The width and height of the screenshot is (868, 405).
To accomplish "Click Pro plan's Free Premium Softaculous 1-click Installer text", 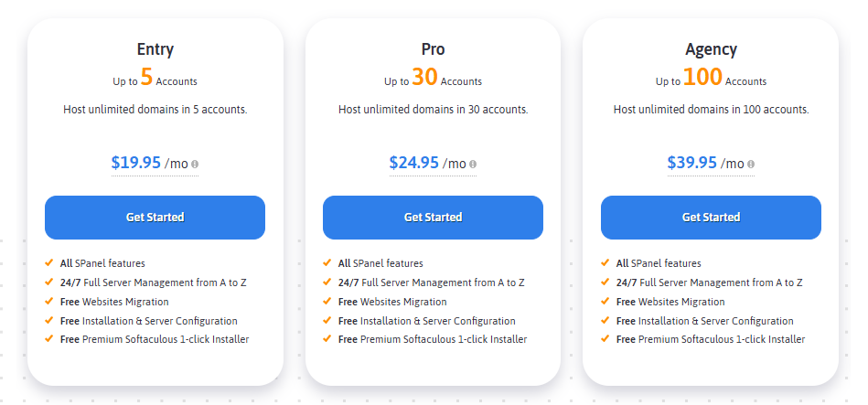I will coord(432,339).
